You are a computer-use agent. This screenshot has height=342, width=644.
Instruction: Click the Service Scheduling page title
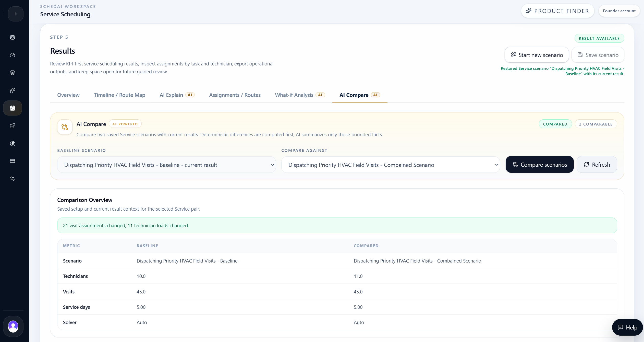pos(65,14)
